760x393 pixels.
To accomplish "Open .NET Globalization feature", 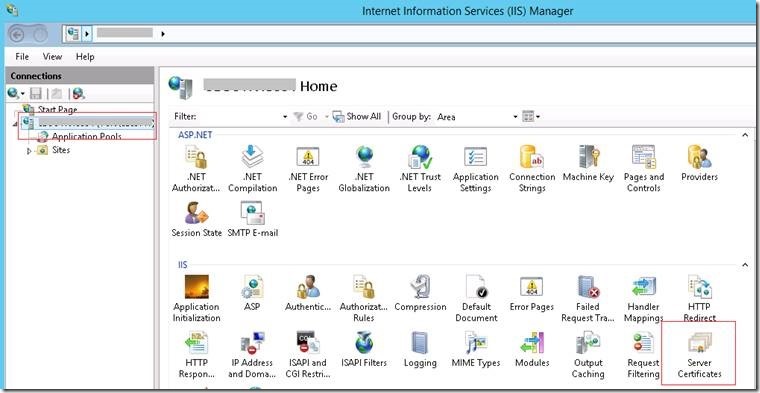I will click(x=364, y=169).
